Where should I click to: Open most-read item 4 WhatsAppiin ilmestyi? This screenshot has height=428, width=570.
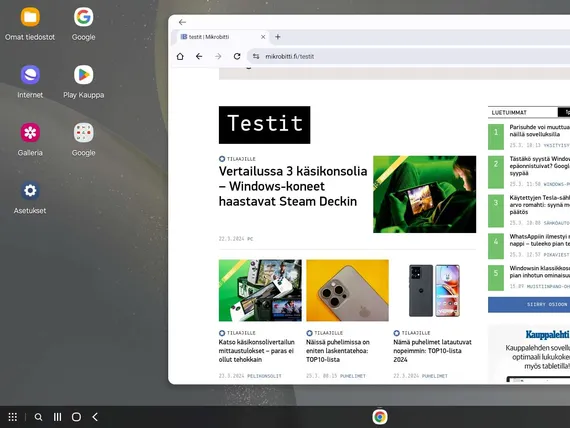539,240
